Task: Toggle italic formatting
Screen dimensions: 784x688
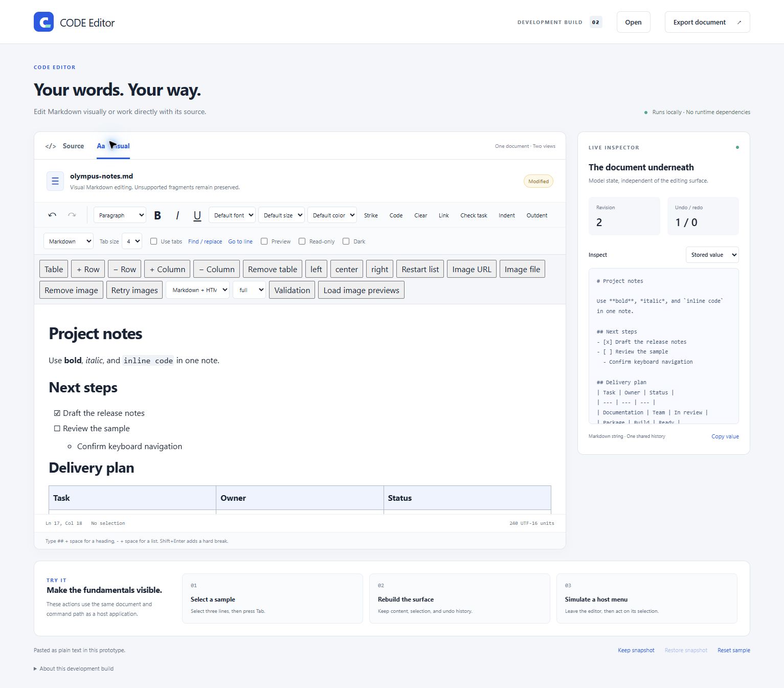Action: [x=177, y=215]
